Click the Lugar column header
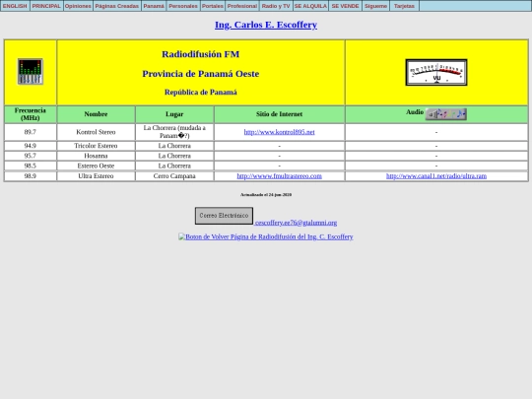The height and width of the screenshot is (399, 532). 174,114
